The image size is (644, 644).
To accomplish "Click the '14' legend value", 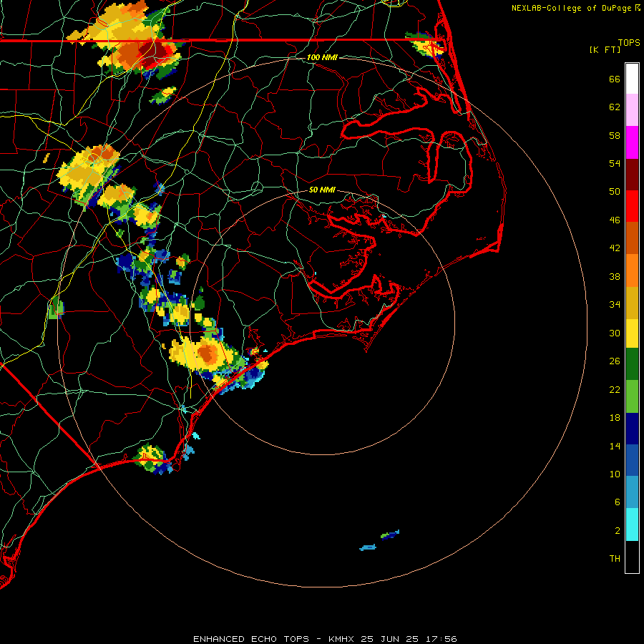I will (615, 446).
